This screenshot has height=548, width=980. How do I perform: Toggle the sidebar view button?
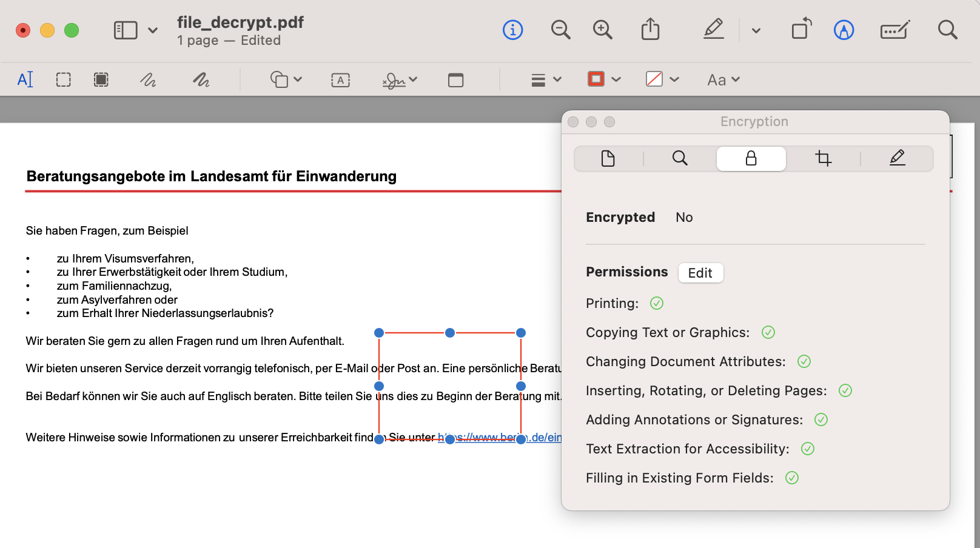tap(126, 30)
